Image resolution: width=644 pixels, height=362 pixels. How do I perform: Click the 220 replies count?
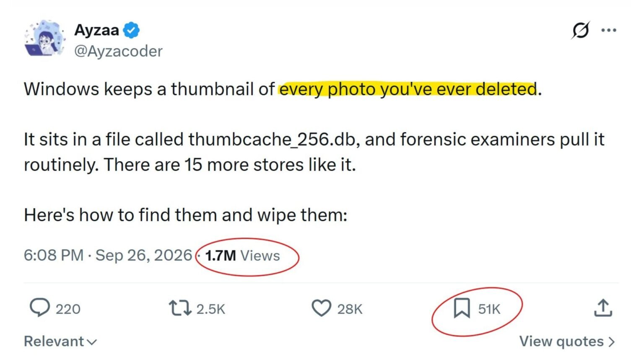coord(68,309)
